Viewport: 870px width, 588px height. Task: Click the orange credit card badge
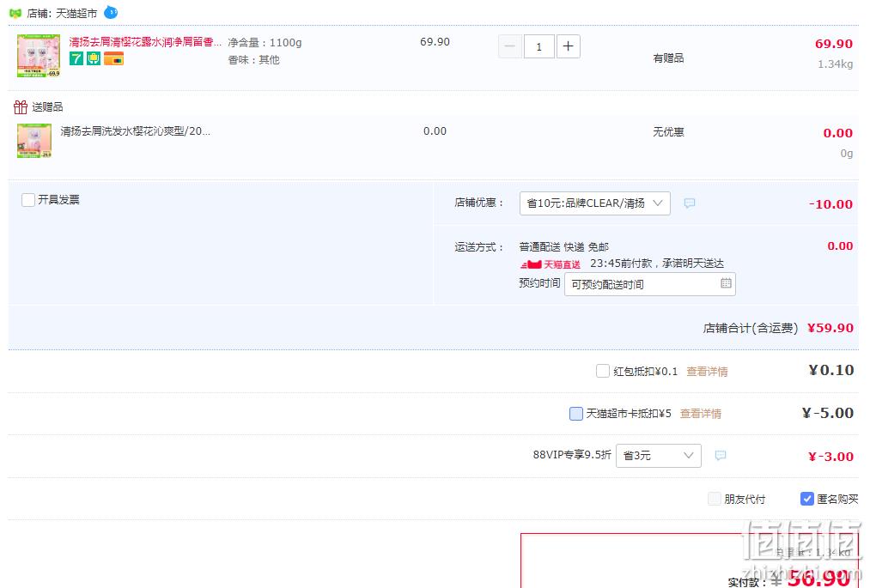click(113, 58)
